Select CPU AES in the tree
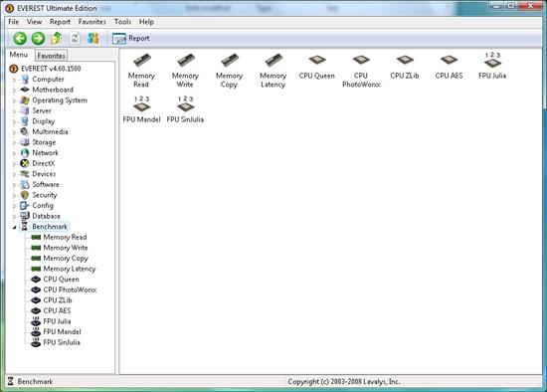 click(x=57, y=310)
